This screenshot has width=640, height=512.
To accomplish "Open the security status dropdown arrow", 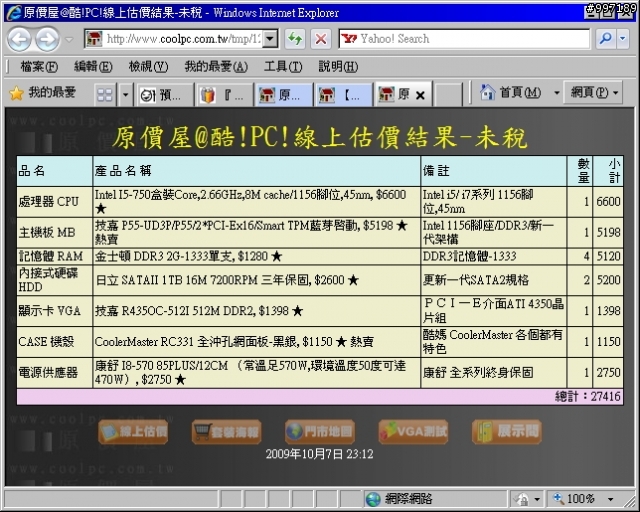I will [537, 499].
